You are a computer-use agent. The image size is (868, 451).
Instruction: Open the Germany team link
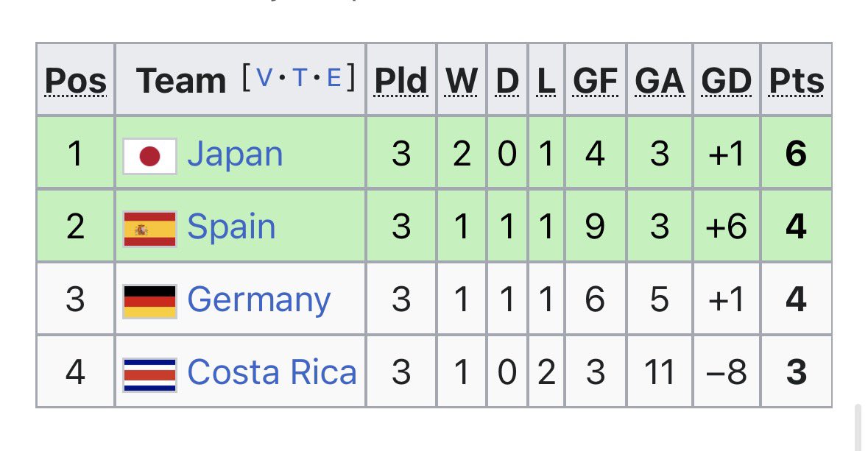(x=258, y=300)
